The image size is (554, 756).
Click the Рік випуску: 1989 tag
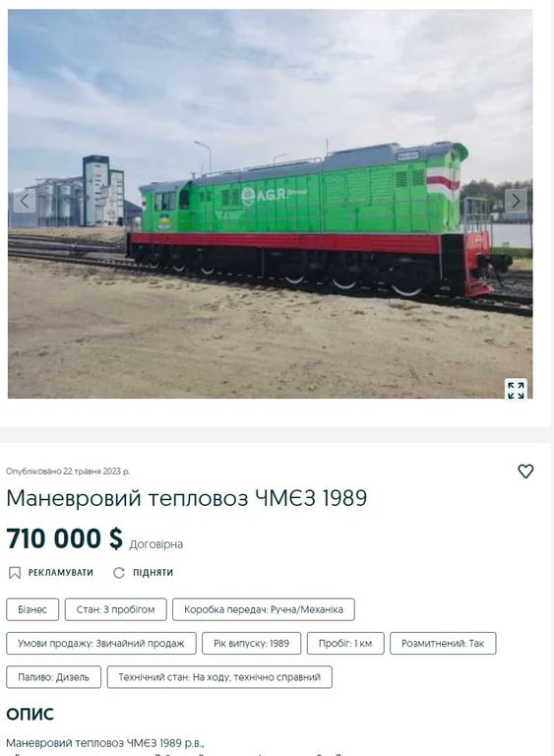pyautogui.click(x=251, y=643)
